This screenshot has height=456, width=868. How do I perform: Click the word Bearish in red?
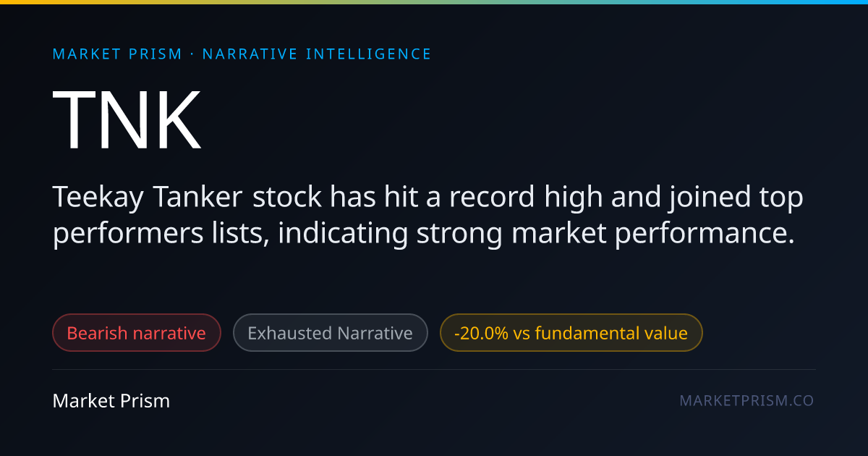(x=97, y=333)
